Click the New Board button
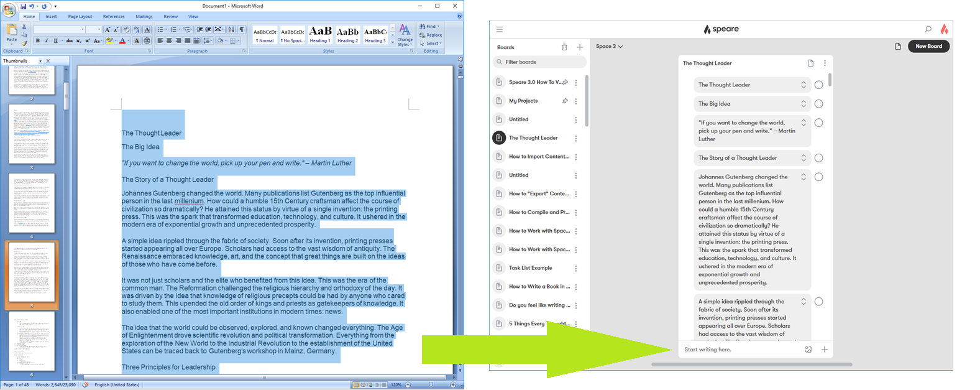Viewport: 980px width, 390px height. pos(928,46)
